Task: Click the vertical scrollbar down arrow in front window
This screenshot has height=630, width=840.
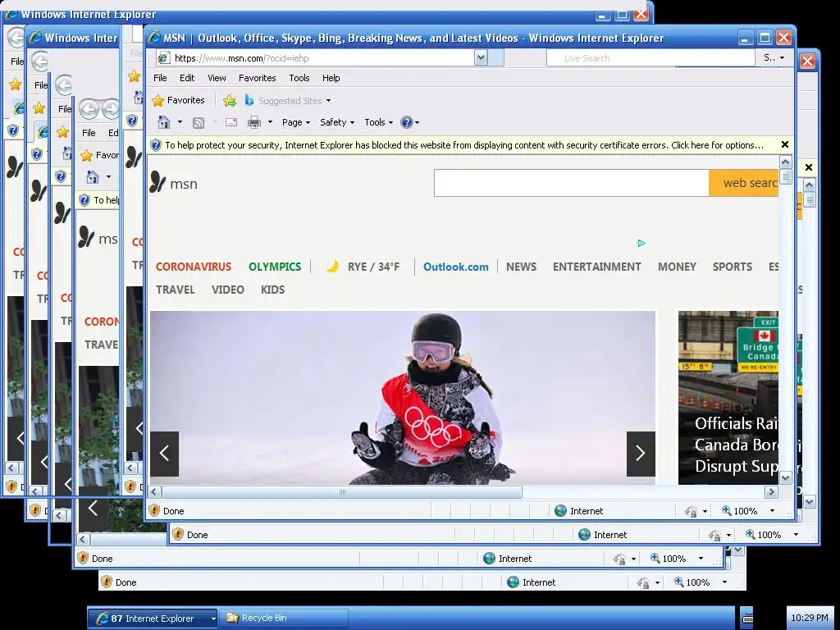Action: 785,478
